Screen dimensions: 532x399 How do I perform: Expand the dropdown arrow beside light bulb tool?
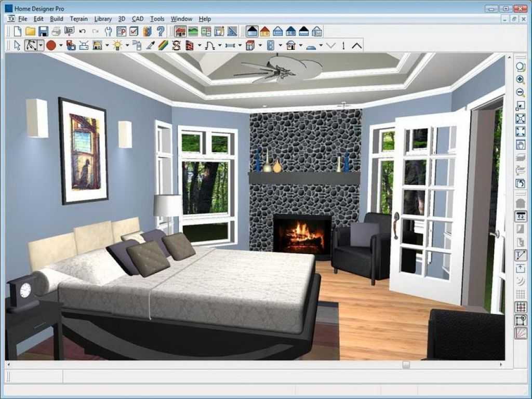127,45
